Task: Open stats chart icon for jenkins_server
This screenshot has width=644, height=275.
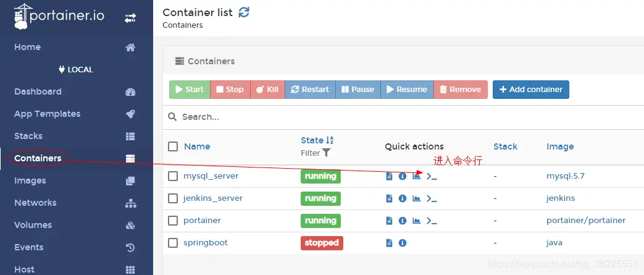Action: [x=416, y=198]
